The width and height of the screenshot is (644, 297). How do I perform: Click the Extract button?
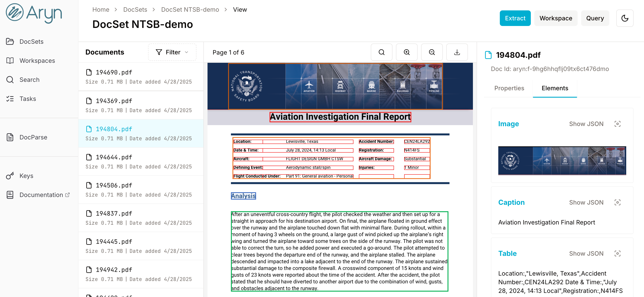click(x=515, y=18)
